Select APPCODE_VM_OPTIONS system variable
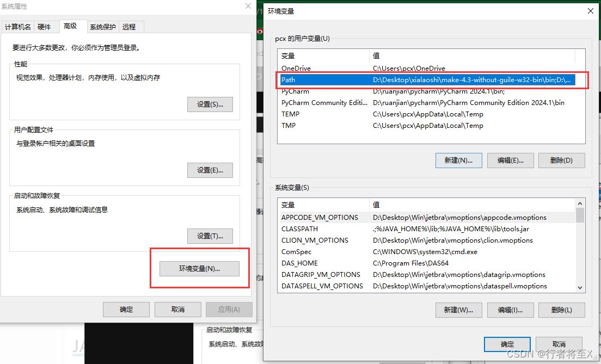The height and width of the screenshot is (364, 601). pos(427,217)
